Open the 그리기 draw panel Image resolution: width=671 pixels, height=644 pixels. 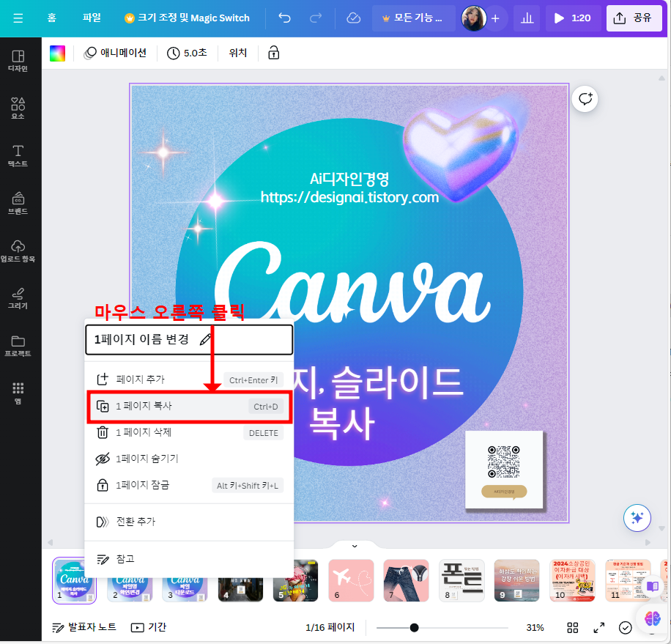click(x=18, y=298)
